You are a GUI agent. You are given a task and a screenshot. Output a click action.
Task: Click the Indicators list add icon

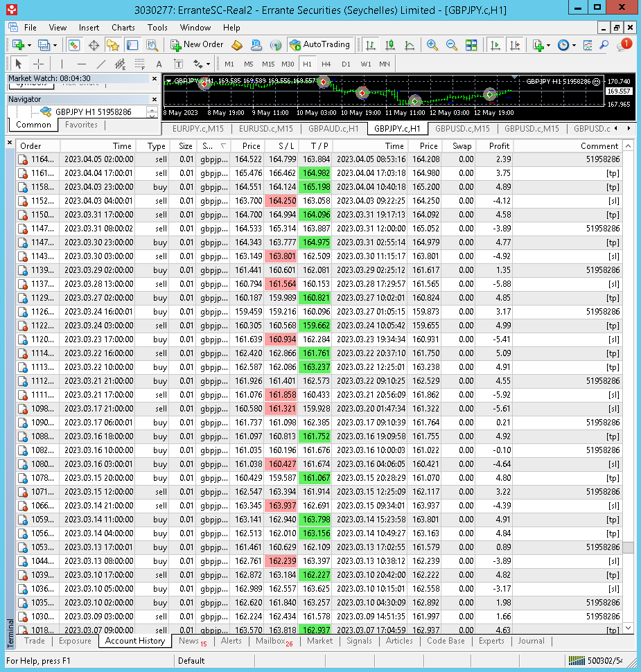538,44
